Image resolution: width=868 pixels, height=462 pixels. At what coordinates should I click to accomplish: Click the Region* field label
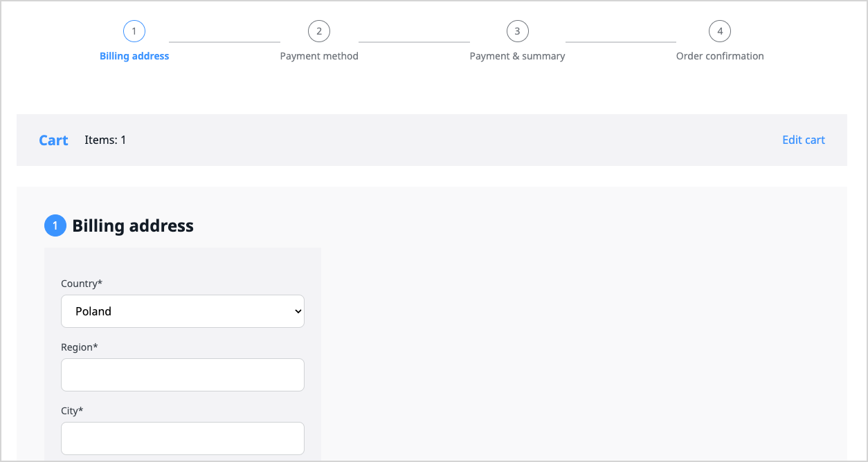(x=79, y=346)
